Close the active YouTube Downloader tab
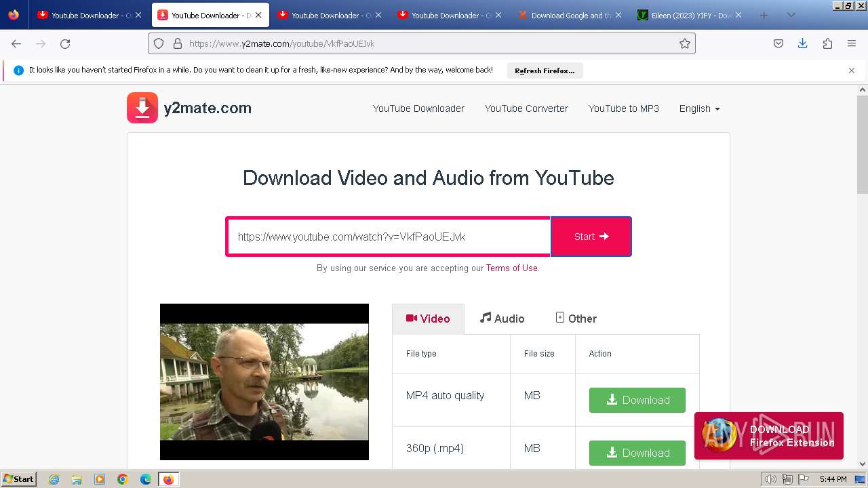Viewport: 868px width, 488px height. (x=258, y=15)
